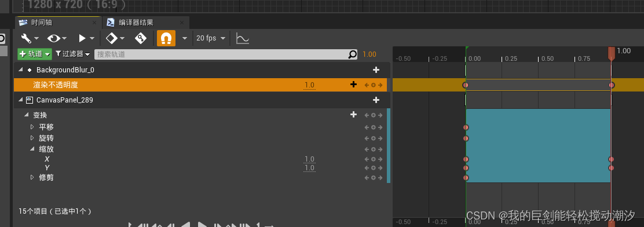Click 0.50 on the top time ruler
Image resolution: width=644 pixels, height=227 pixels.
(547, 58)
